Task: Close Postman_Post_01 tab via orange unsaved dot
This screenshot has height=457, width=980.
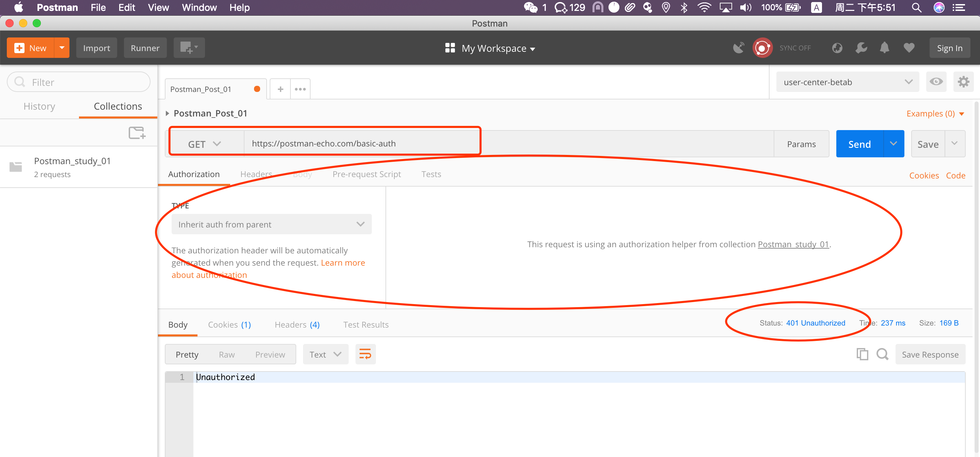Action: [257, 89]
